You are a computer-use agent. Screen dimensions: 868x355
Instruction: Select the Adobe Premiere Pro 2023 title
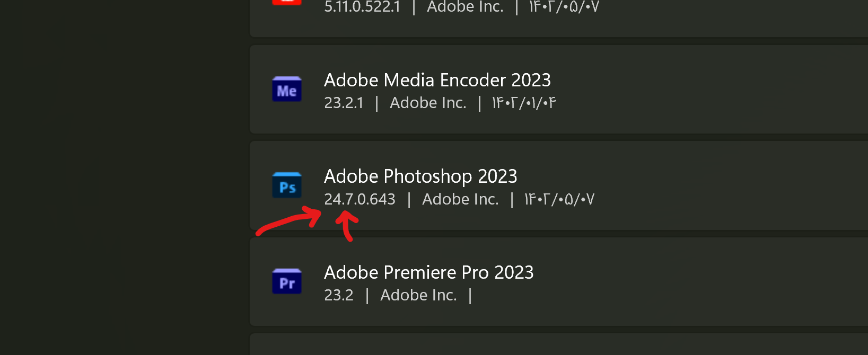pyautogui.click(x=428, y=272)
